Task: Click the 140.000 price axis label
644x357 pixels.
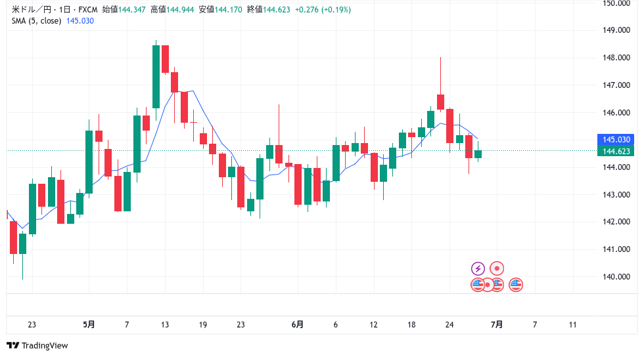Action: [616, 276]
